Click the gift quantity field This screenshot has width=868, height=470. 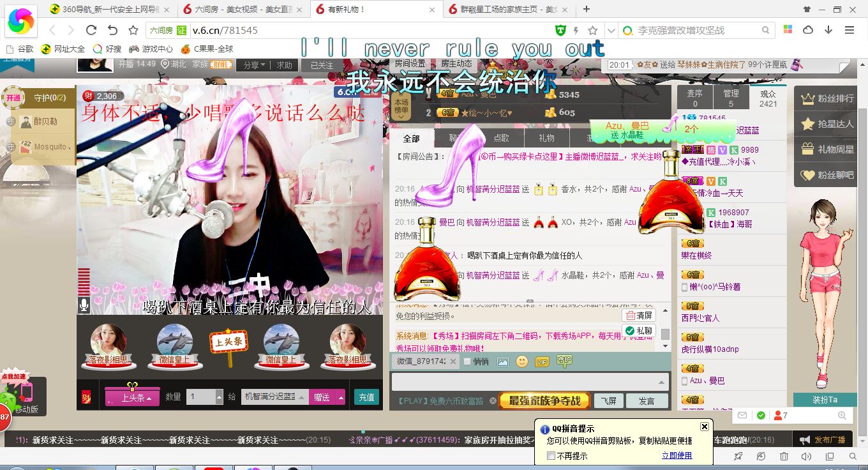click(201, 397)
